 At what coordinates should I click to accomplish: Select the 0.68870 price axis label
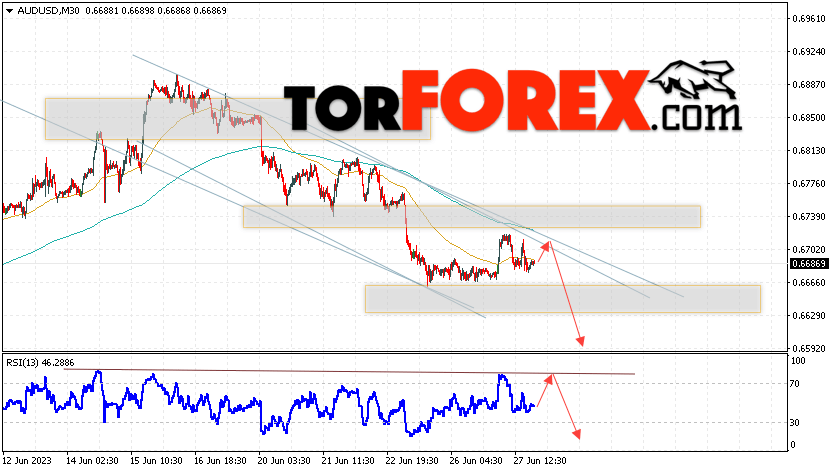click(x=809, y=85)
